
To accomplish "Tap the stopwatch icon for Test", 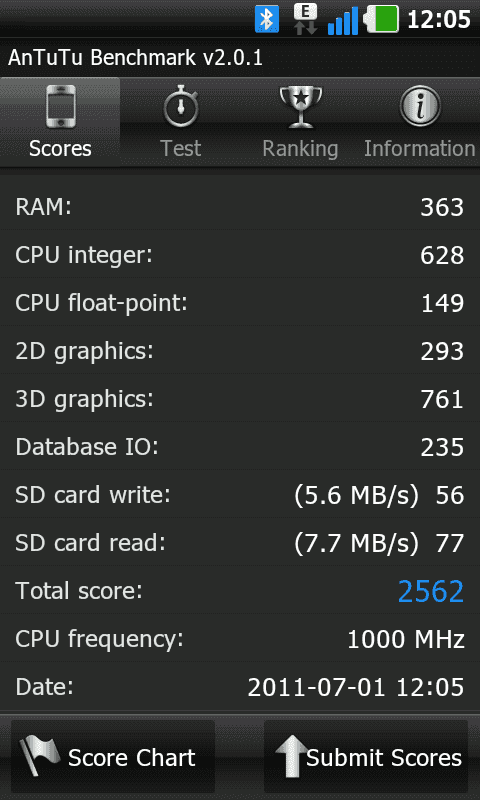I will [181, 107].
